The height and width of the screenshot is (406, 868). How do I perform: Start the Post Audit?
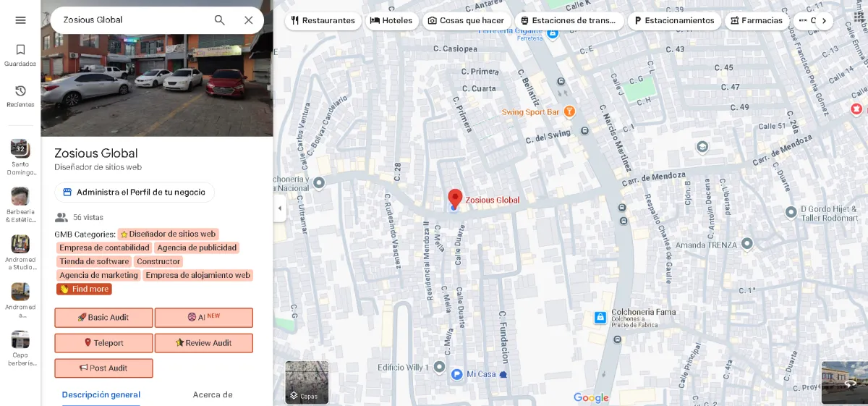103,368
